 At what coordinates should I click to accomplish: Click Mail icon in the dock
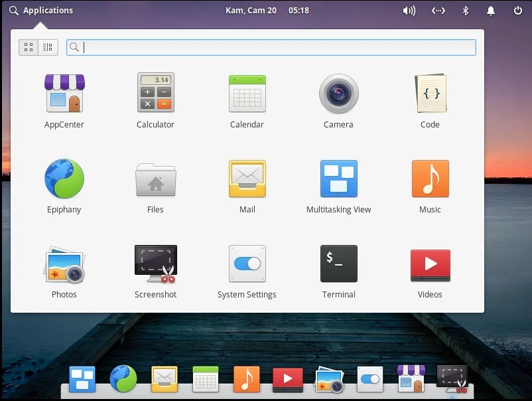[x=165, y=379]
